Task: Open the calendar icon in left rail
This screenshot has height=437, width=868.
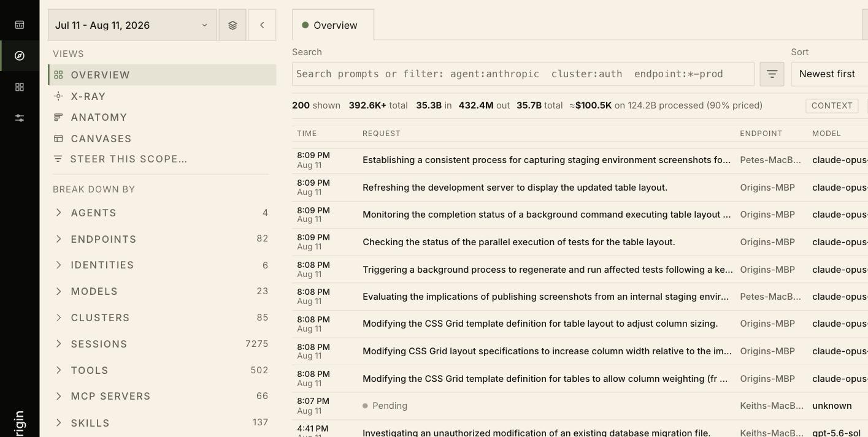Action: pos(20,25)
